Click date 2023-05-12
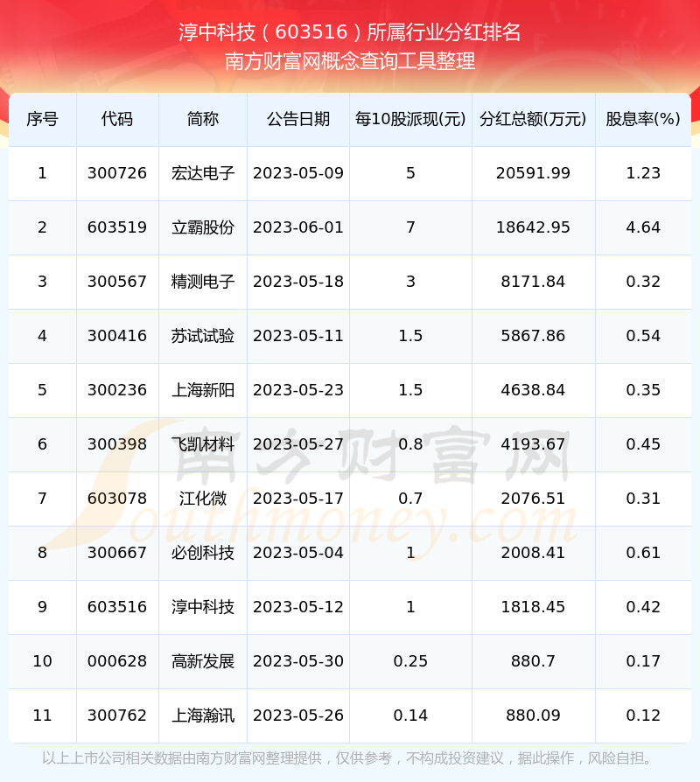This screenshot has height=782, width=700. point(298,607)
